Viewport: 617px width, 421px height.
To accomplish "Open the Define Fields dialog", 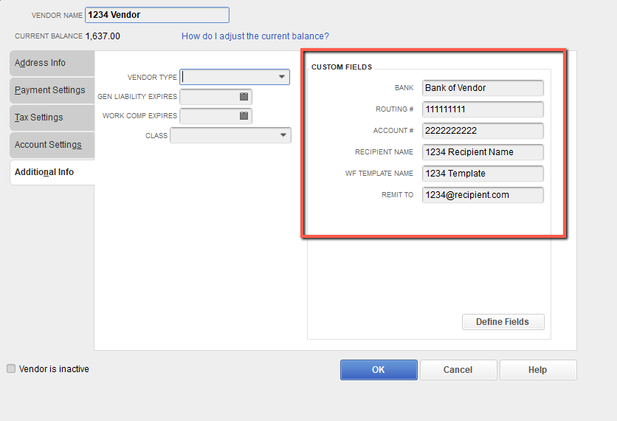I will pyautogui.click(x=502, y=322).
